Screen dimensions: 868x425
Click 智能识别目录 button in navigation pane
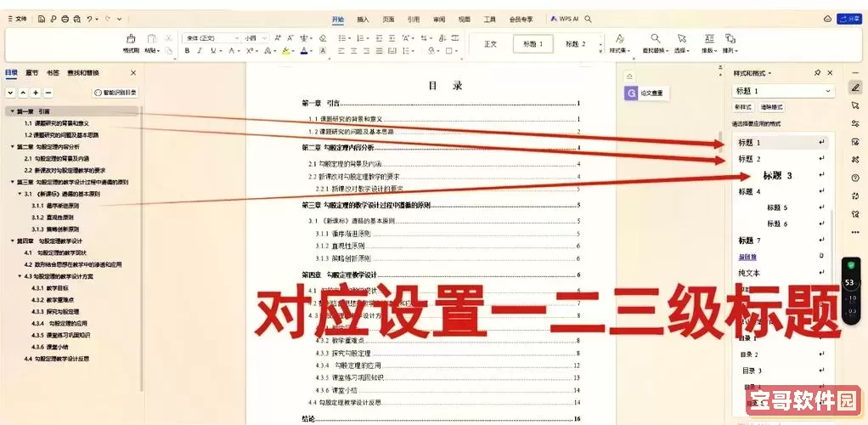[116, 93]
